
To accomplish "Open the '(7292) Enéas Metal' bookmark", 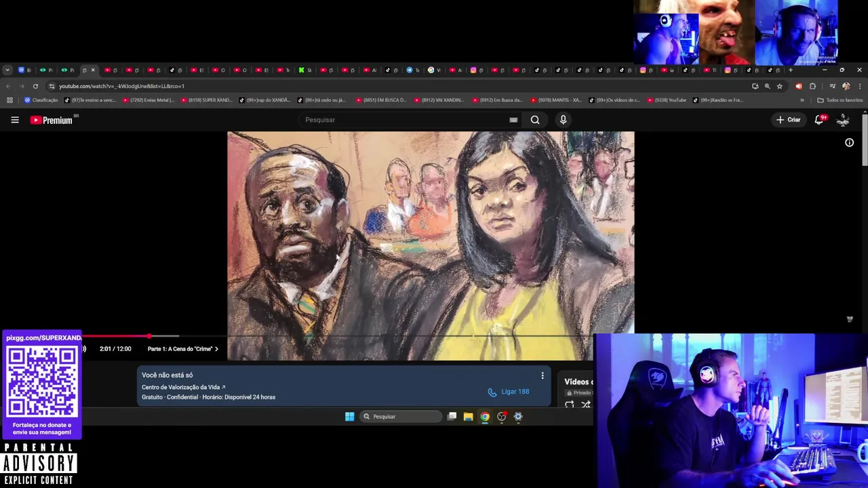I will click(x=149, y=100).
